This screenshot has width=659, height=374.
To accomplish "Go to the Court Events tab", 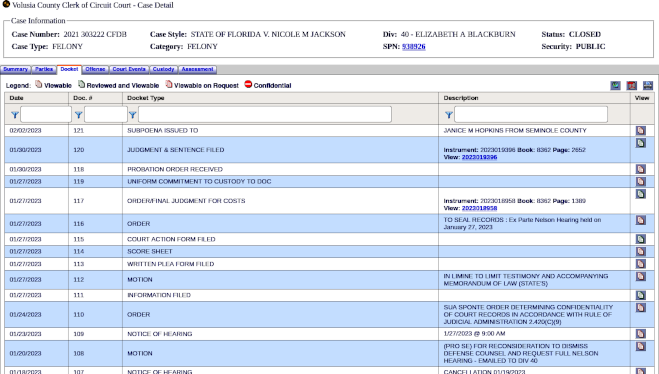I will (x=129, y=69).
